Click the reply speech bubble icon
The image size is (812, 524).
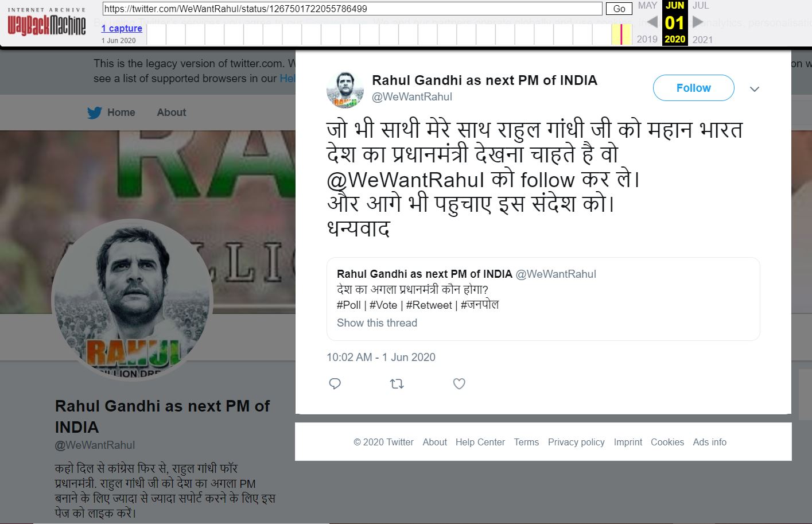tap(335, 383)
